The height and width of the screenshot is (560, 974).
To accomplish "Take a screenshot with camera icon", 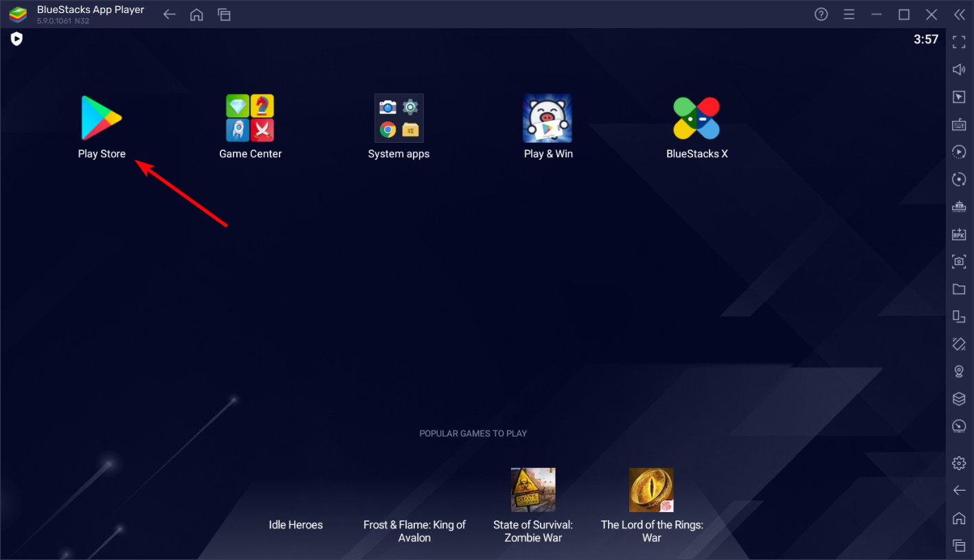I will [959, 261].
